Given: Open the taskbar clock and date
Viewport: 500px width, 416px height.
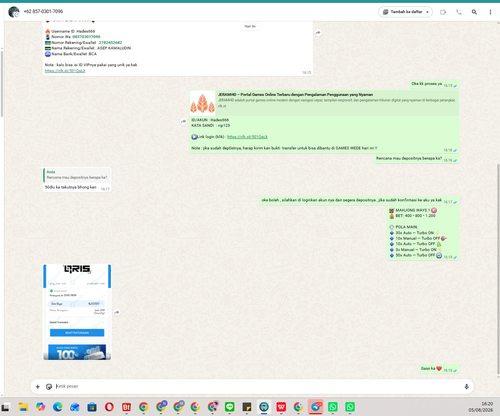Looking at the screenshot, I should click(480, 407).
